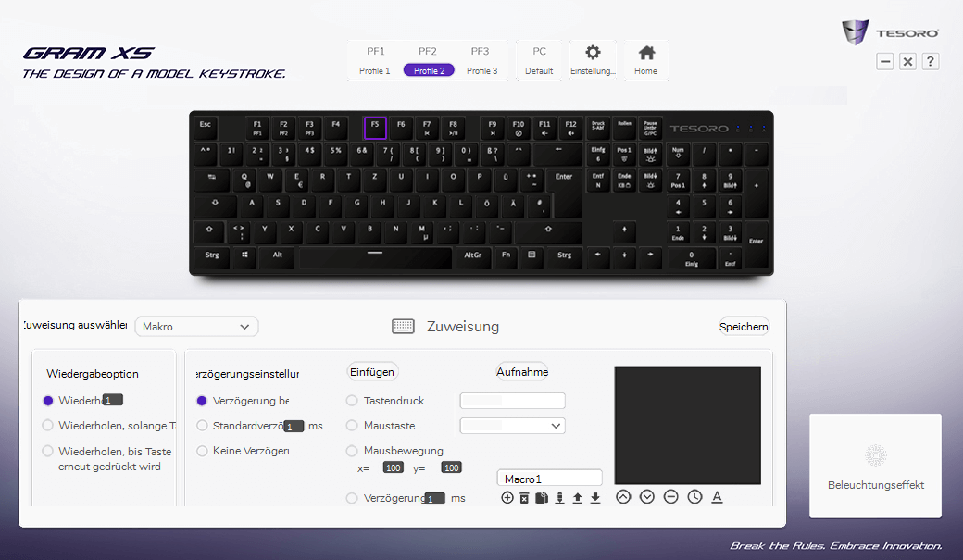963x560 pixels.
Task: Copy the macro with the duplicate icon
Action: point(541,497)
